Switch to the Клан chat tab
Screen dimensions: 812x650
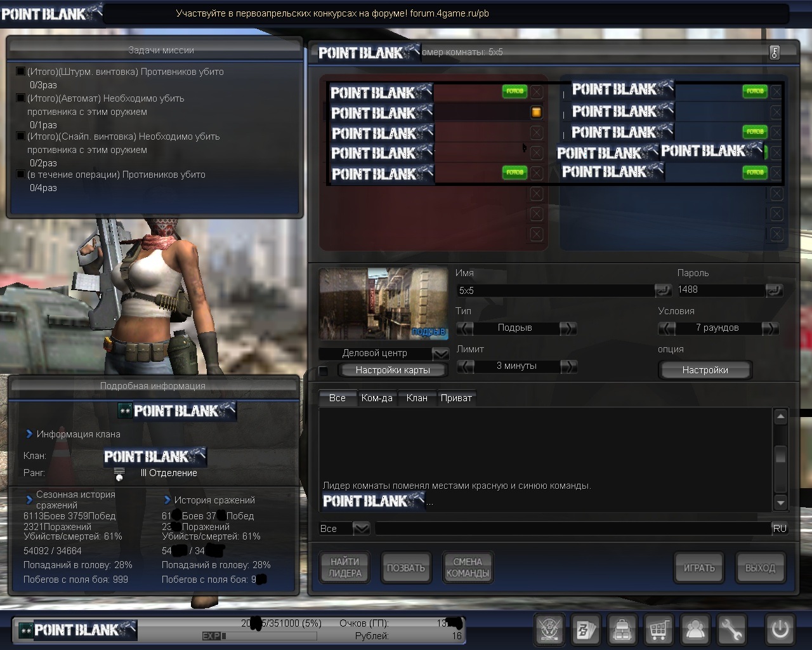tap(417, 398)
